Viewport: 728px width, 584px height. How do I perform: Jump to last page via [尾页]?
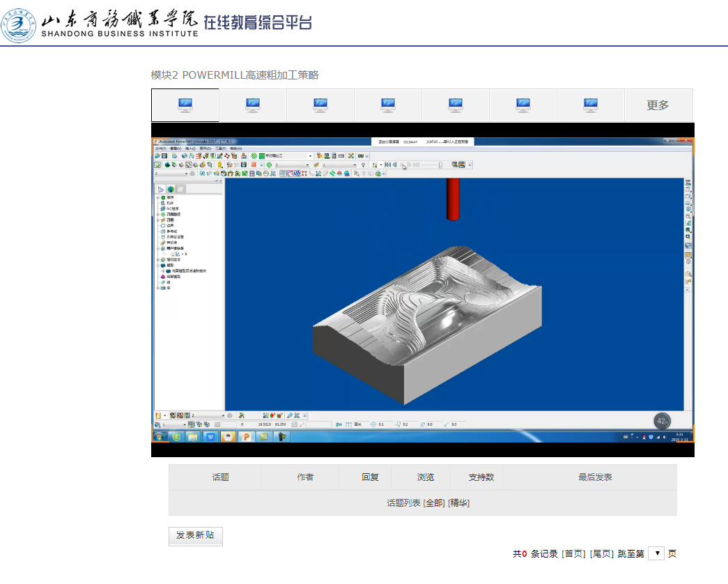pos(602,554)
